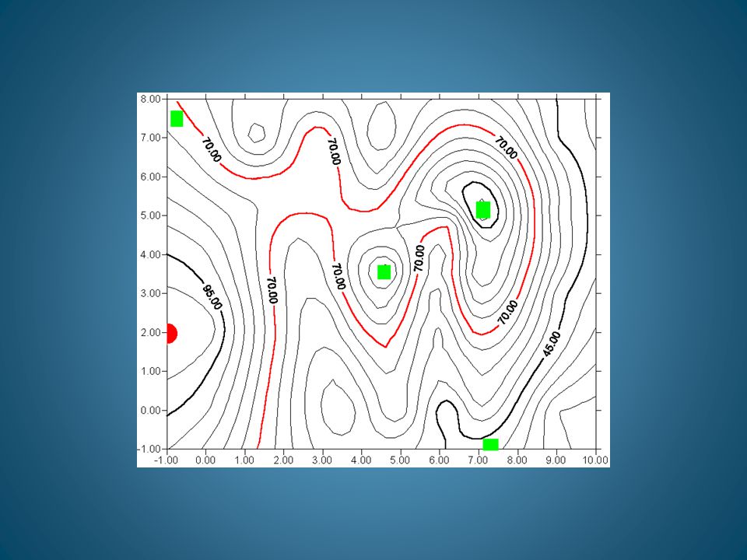747x560 pixels.
Task: Click the red circle marker on the left axis
Action: (171, 334)
